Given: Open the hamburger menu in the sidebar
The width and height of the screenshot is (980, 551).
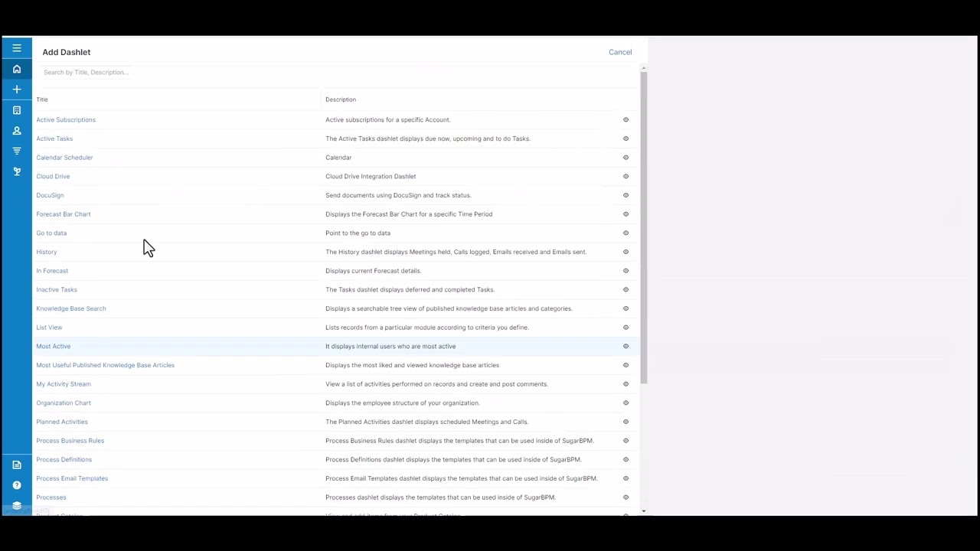Looking at the screenshot, I should [17, 48].
